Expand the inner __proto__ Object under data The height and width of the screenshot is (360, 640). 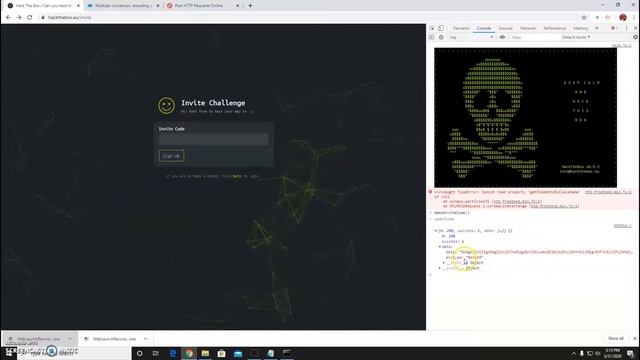tap(444, 263)
